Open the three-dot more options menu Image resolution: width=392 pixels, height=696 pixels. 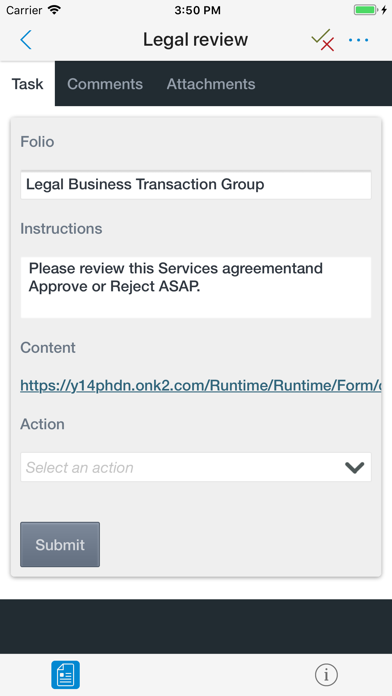pos(358,40)
